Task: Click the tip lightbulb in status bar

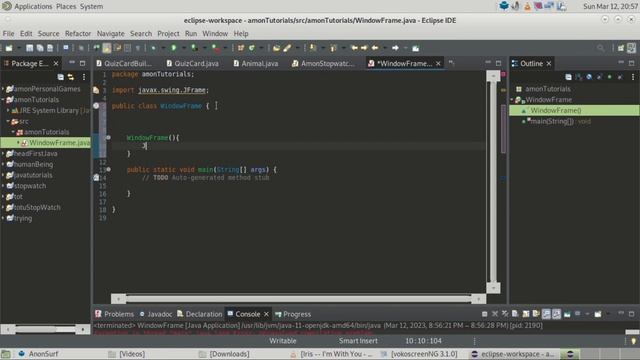Action: pos(633,341)
